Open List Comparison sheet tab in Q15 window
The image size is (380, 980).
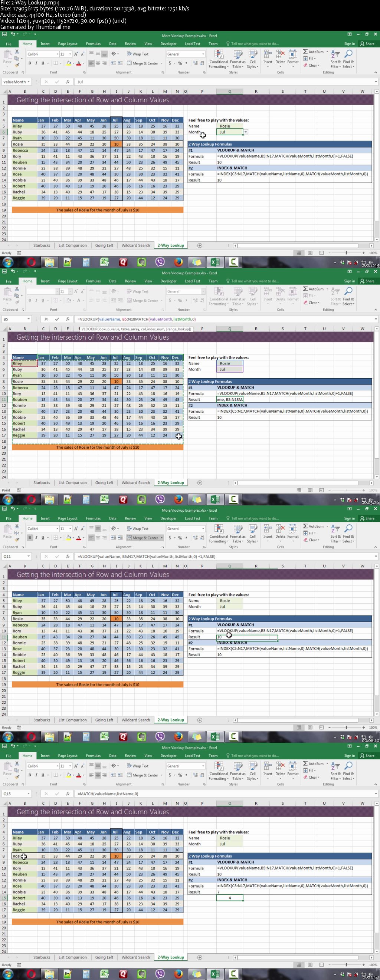pos(72,957)
